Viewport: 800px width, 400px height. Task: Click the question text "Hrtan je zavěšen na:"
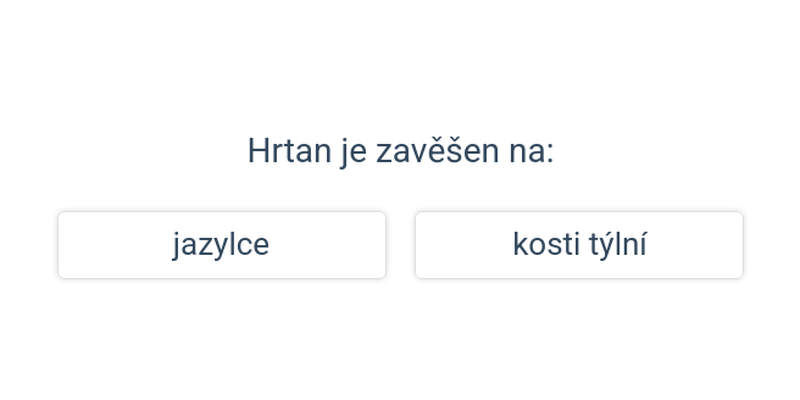click(400, 152)
